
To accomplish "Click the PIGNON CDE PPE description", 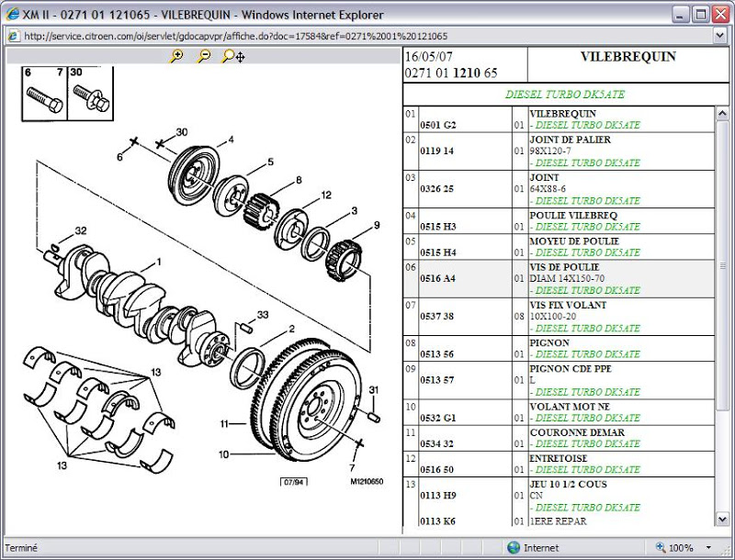I will pos(571,368).
